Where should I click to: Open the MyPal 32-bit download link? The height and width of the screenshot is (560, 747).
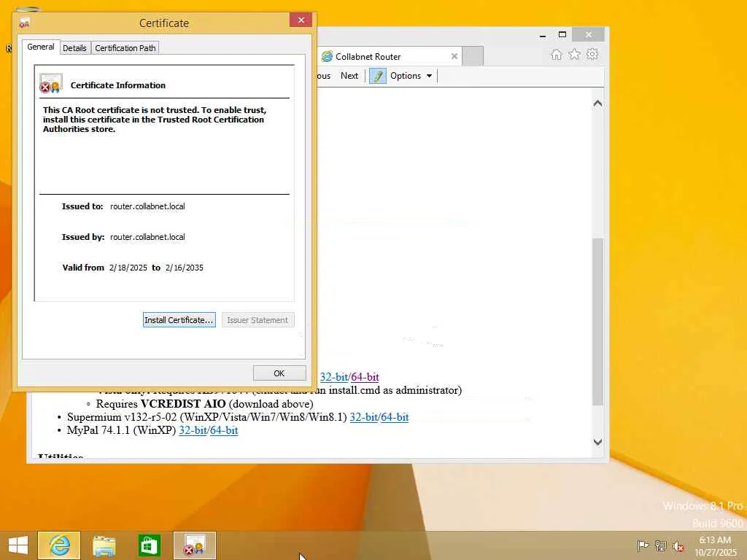pyautogui.click(x=193, y=430)
